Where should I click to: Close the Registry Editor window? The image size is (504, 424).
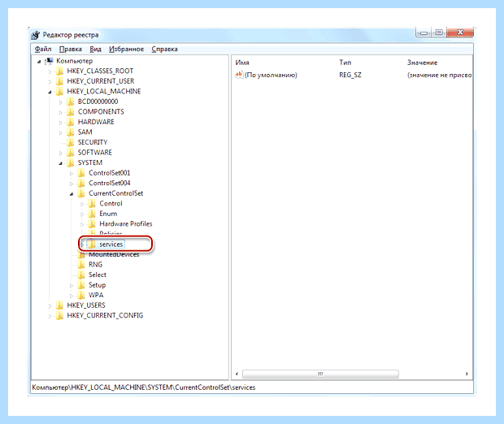click(x=460, y=32)
